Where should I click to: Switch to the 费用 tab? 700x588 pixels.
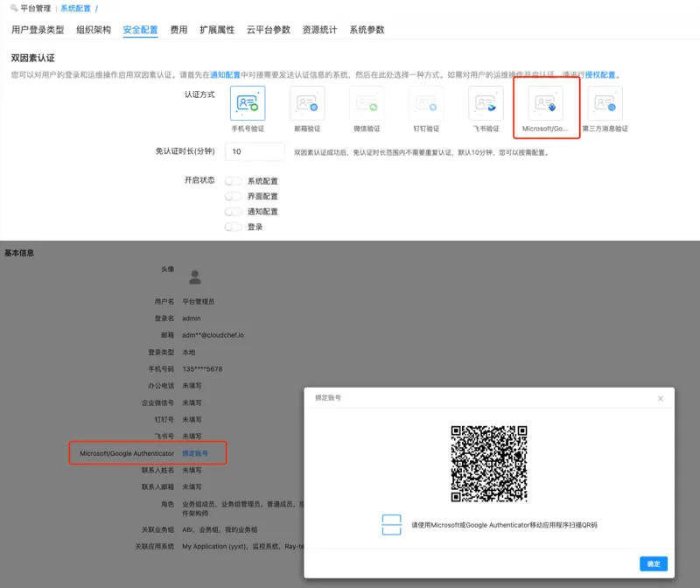click(x=179, y=30)
